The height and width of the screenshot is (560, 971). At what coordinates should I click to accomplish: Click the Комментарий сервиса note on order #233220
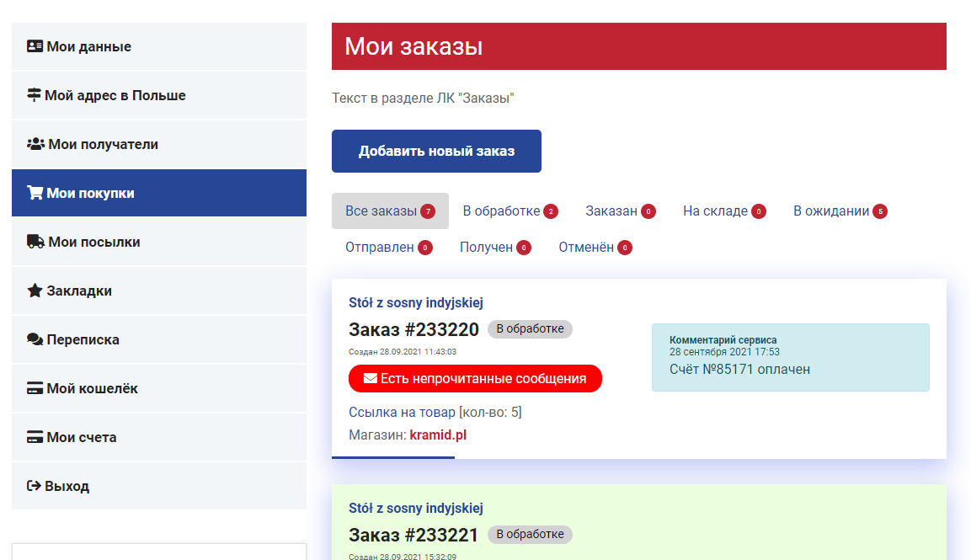pyautogui.click(x=790, y=358)
